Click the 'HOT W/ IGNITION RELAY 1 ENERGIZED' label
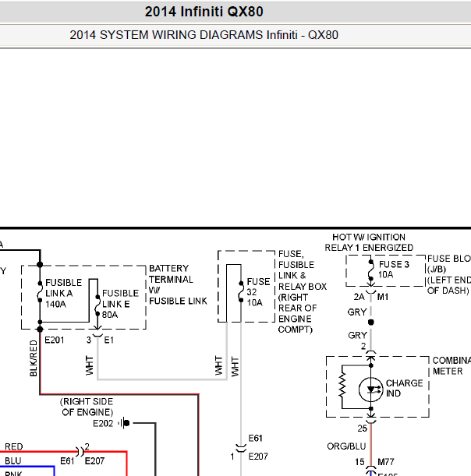The width and height of the screenshot is (471, 476). 369,242
